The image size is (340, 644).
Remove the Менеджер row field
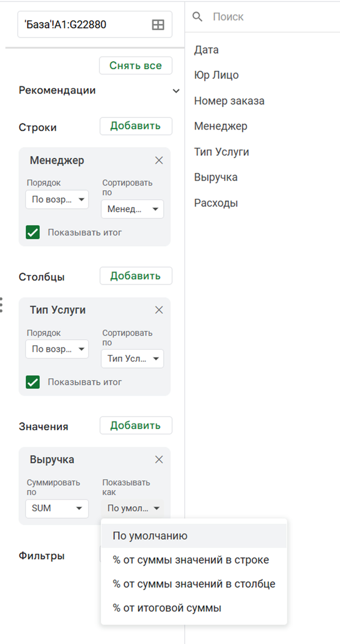[x=158, y=160]
